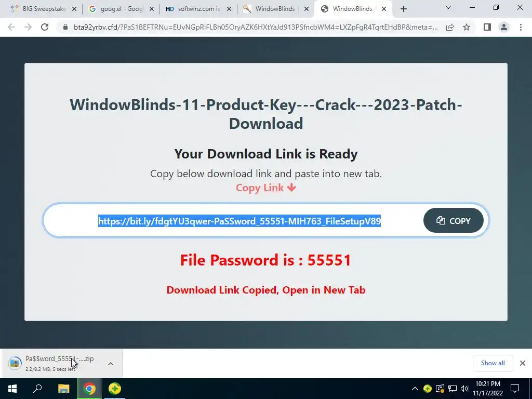View site information lock icon
The image size is (532, 399).
[65, 27]
